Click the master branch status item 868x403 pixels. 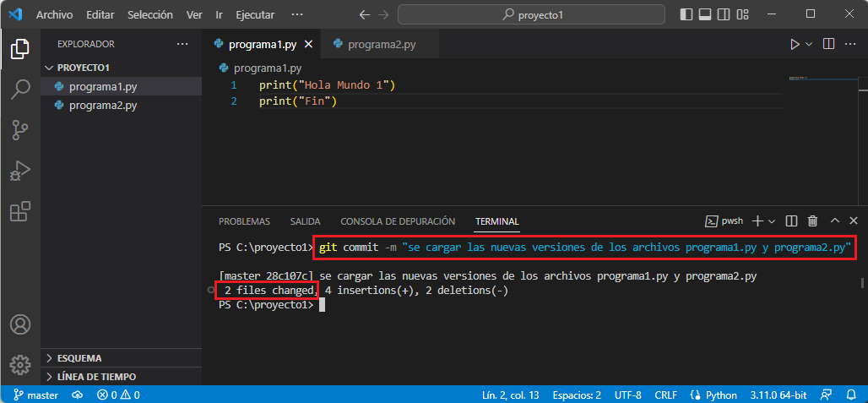point(36,395)
